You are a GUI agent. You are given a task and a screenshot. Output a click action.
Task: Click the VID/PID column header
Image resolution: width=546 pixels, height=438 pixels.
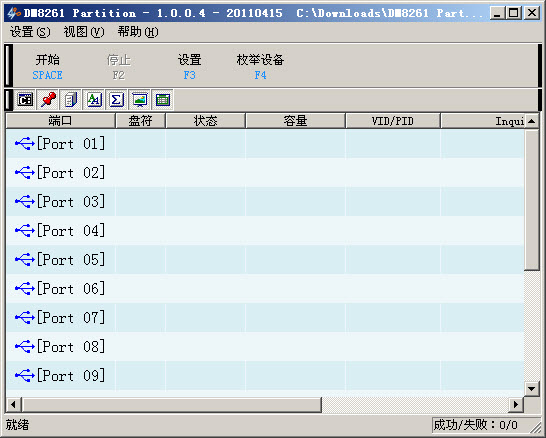click(x=393, y=121)
